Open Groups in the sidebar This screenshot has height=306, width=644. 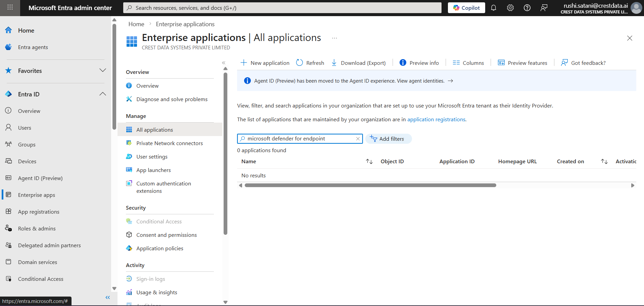point(27,145)
